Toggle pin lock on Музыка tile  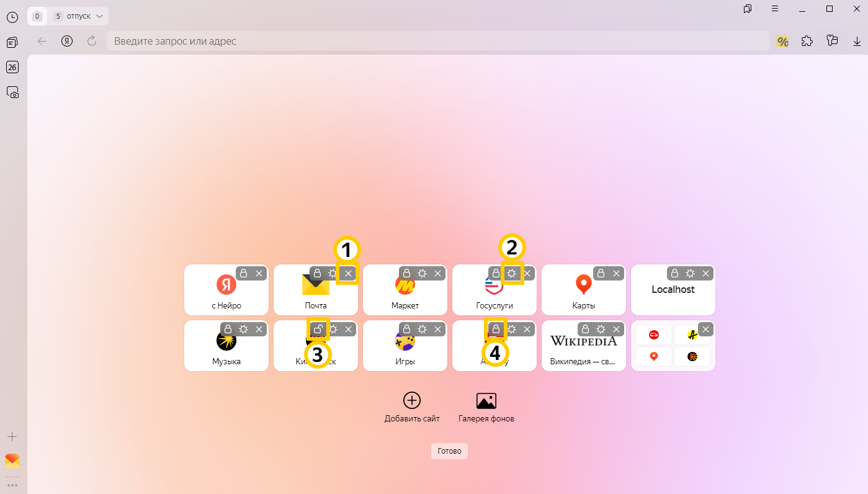(x=228, y=329)
